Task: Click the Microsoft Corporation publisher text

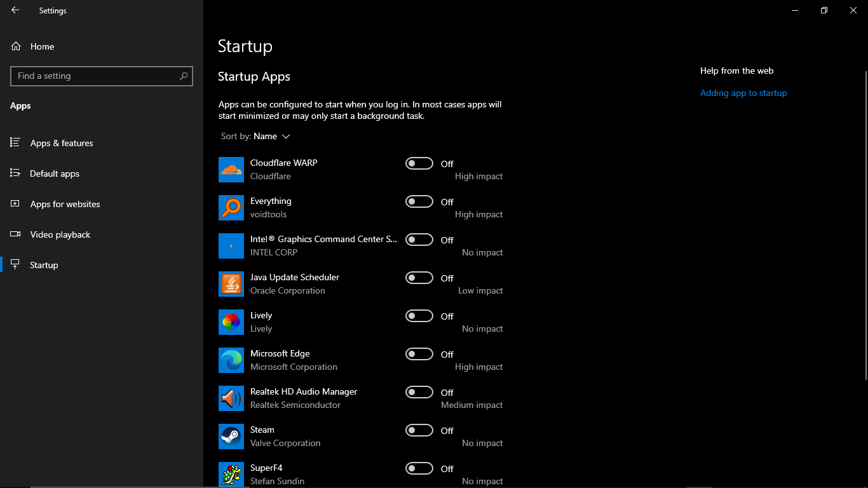Action: (294, 367)
